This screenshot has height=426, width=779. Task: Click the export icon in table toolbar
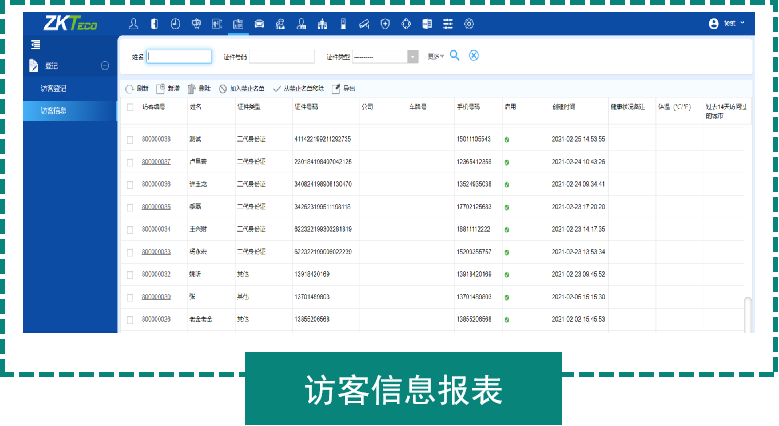click(336, 88)
